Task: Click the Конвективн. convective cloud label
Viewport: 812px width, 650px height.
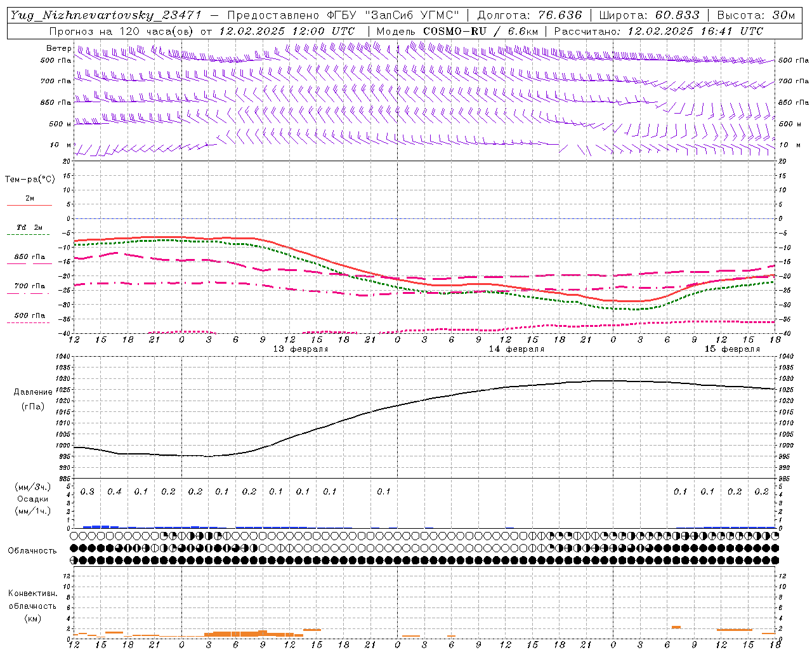Action: [32, 594]
